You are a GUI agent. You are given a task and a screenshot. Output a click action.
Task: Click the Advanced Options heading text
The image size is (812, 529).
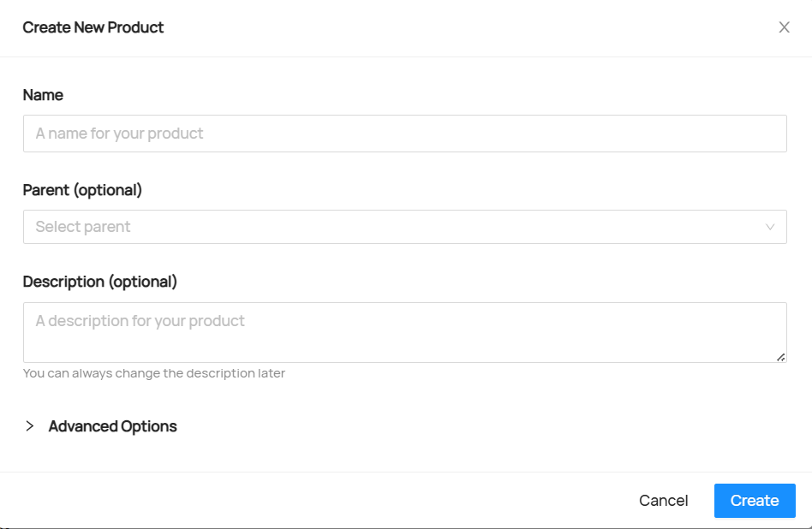[x=112, y=426]
